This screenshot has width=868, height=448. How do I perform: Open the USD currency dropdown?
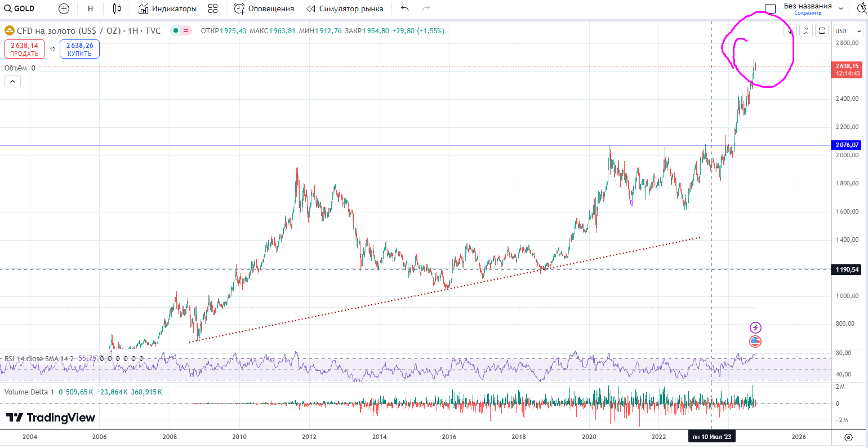pyautogui.click(x=848, y=31)
